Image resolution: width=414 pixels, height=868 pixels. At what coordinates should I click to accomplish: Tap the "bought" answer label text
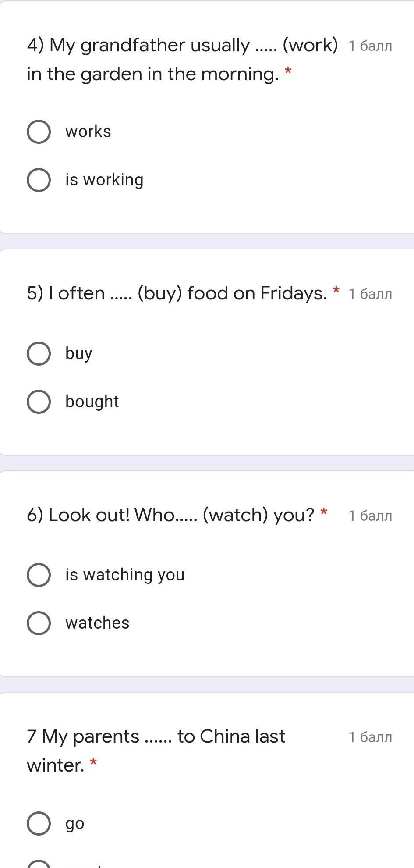click(92, 402)
